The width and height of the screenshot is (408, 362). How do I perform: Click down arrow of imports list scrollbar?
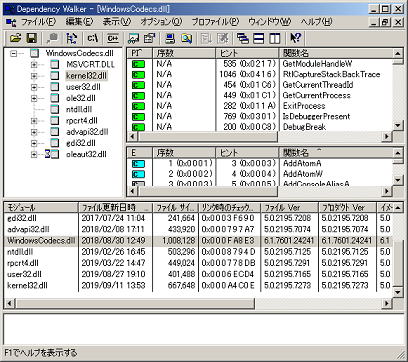point(398,126)
